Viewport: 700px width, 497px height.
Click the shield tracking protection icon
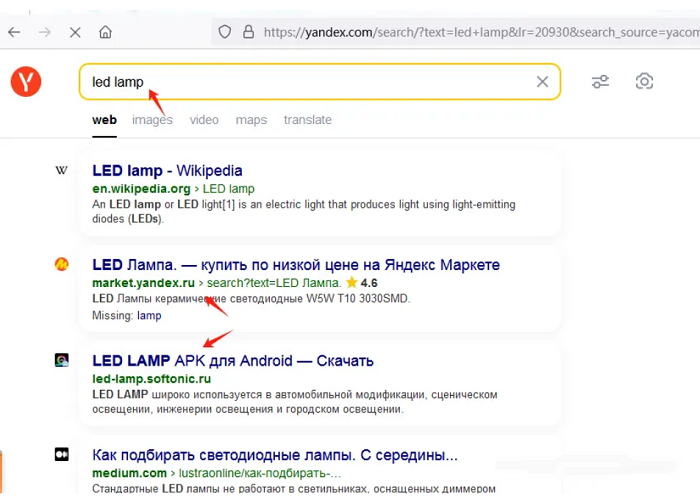pyautogui.click(x=225, y=32)
